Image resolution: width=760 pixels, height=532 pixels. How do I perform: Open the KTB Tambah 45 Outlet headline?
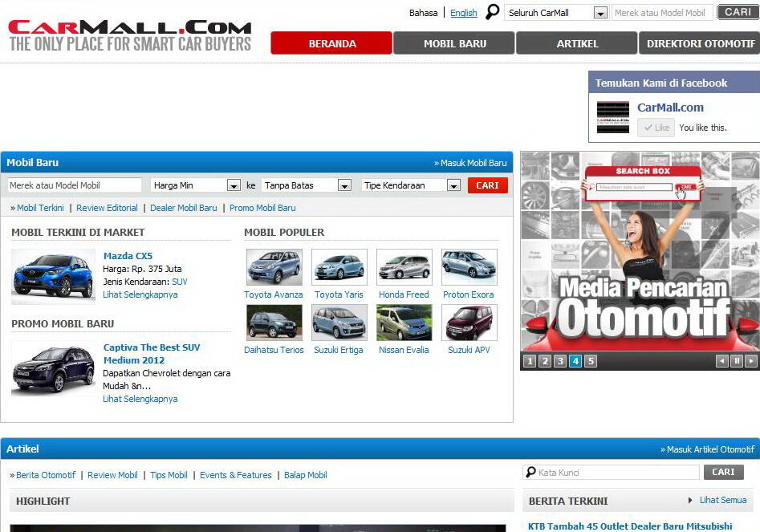coord(630,526)
